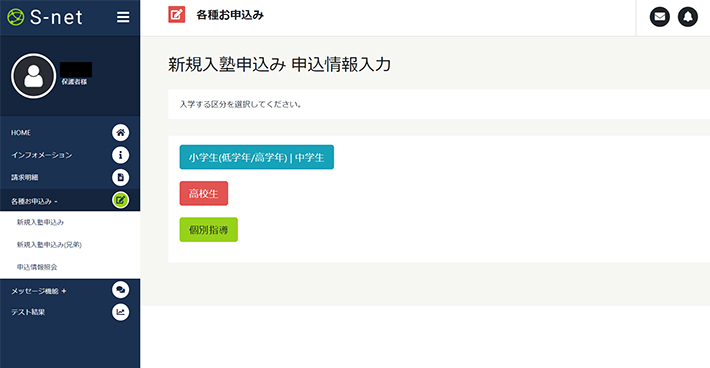This screenshot has width=710, height=368.
Task: Open 新規入塾申込み submenu item
Action: [x=40, y=222]
